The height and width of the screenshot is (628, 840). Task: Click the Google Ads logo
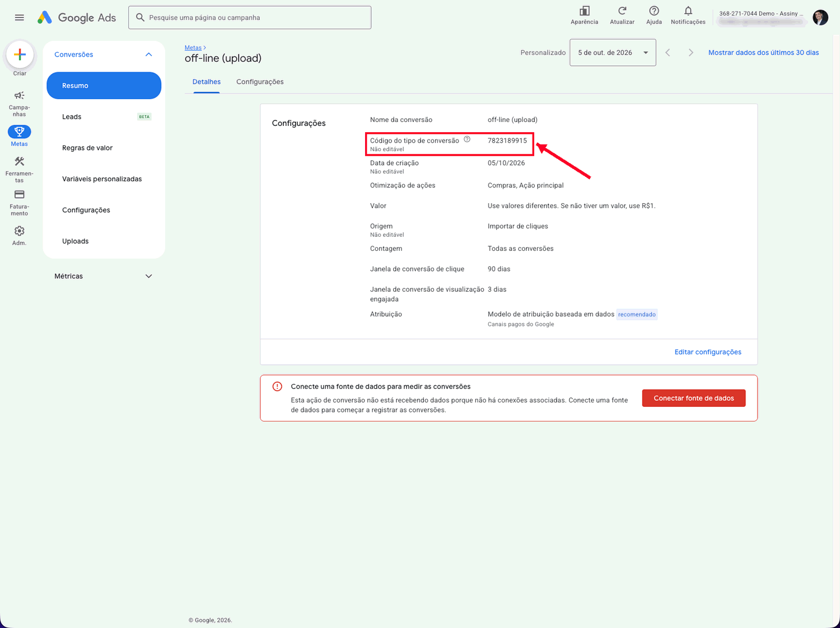point(77,17)
